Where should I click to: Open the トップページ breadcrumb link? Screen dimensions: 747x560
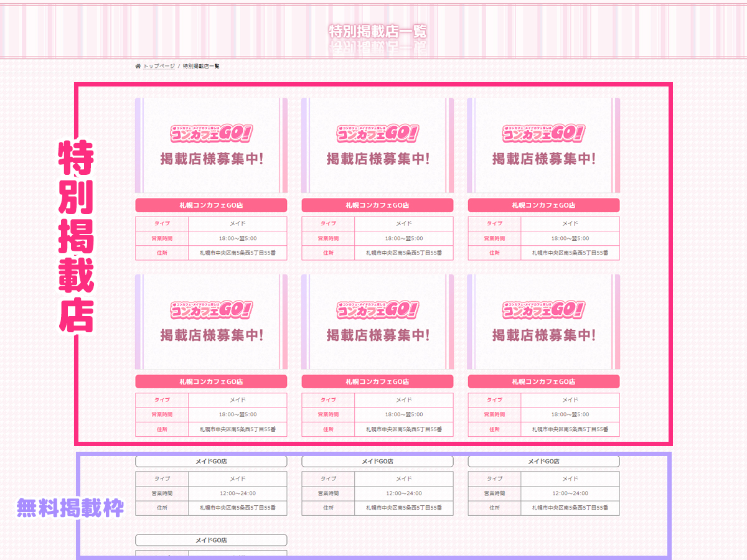pos(159,66)
